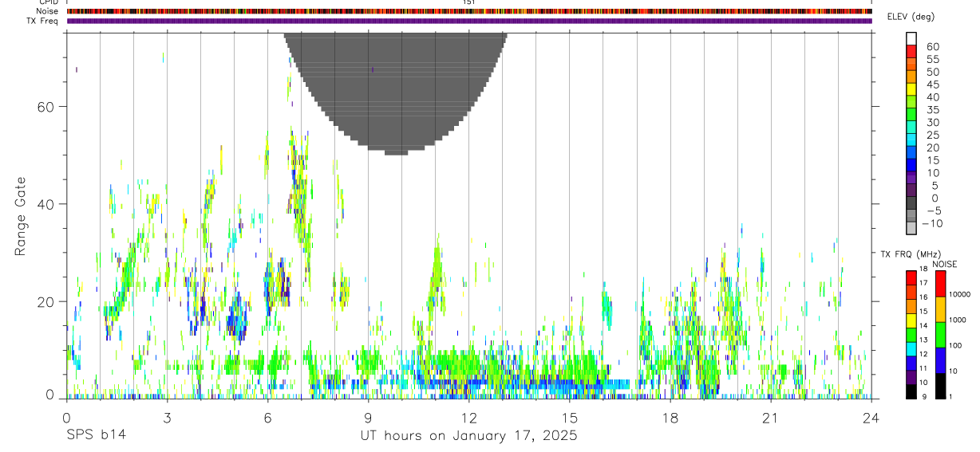Image resolution: width=980 pixels, height=452 pixels.
Task: Click the '10000' label on NOISE legend
Action: tap(958, 294)
